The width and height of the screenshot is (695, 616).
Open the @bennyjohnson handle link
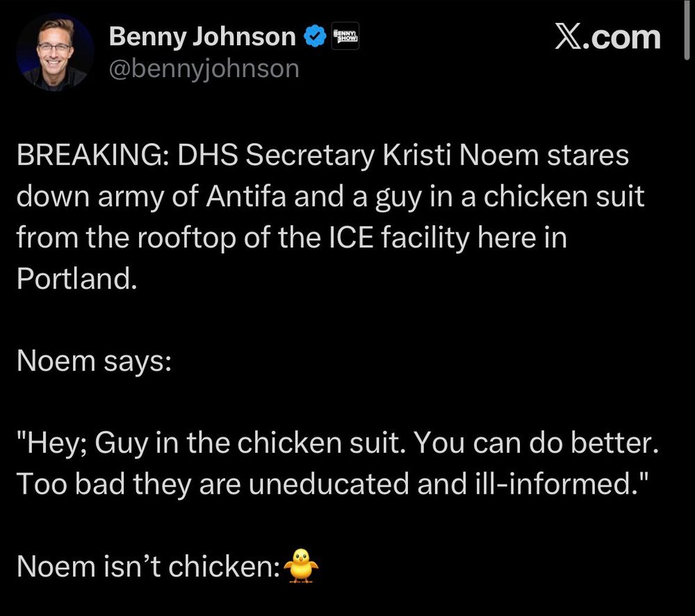[x=204, y=68]
